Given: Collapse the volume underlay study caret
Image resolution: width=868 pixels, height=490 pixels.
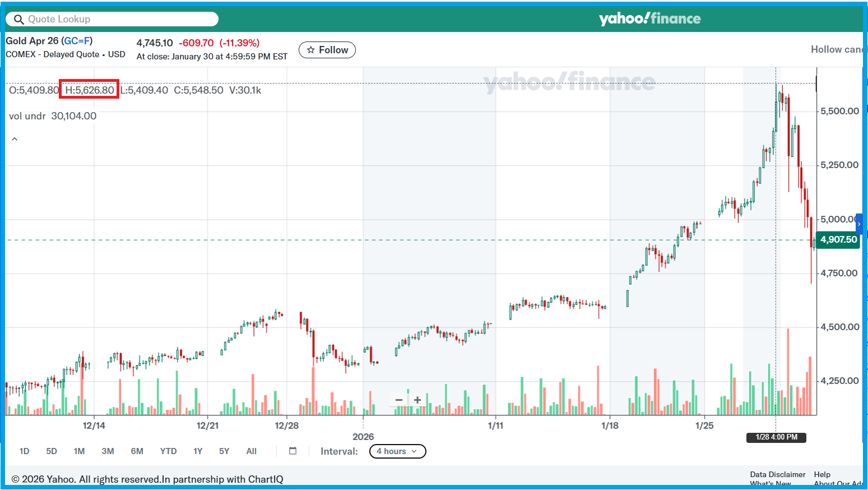Looking at the screenshot, I should click(15, 139).
